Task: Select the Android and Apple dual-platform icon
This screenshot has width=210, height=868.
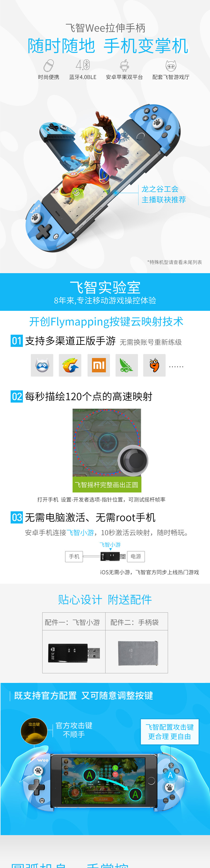Action: (x=124, y=65)
